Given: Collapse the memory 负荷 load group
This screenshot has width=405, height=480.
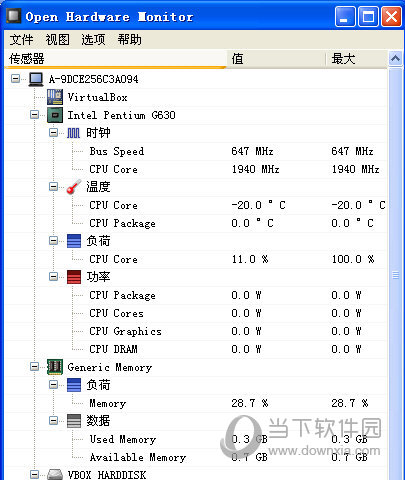Looking at the screenshot, I should coord(53,385).
